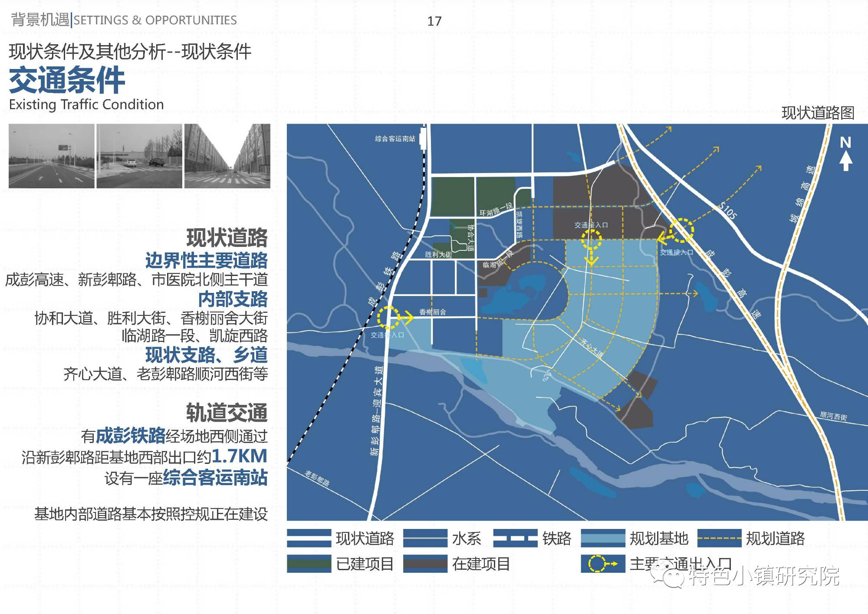Click the left-text phrase 综合客运南站 in blue
The width and height of the screenshot is (868, 614).
pyautogui.click(x=215, y=478)
